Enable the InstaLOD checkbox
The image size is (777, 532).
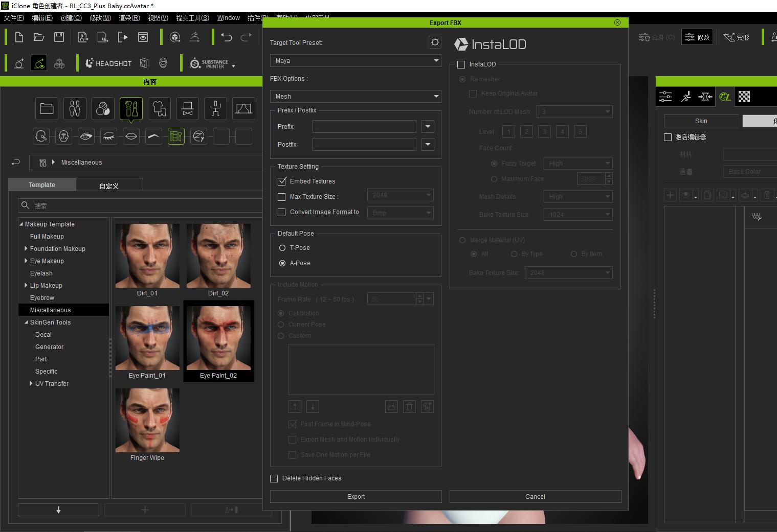pos(461,64)
